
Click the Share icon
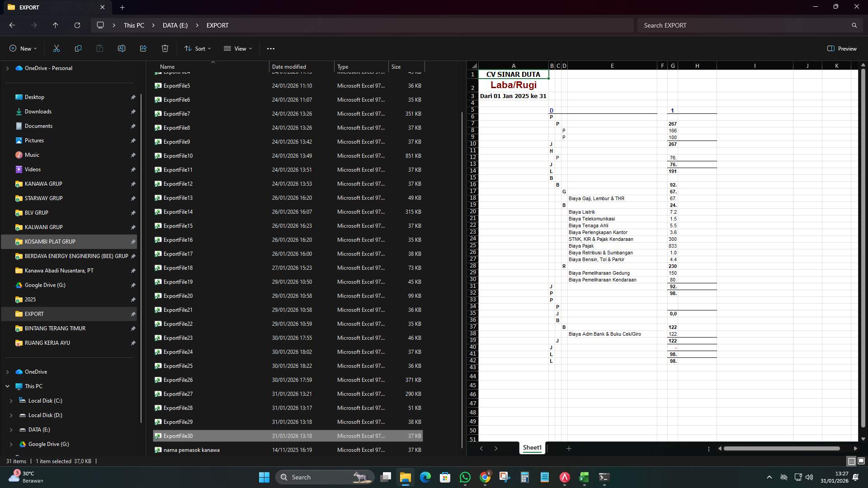(x=143, y=48)
